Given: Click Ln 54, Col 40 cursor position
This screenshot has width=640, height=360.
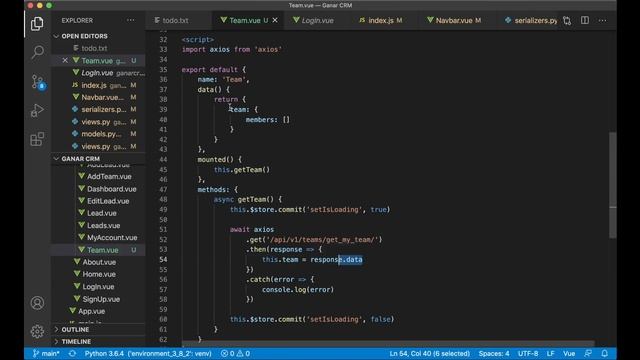Looking at the screenshot, I should click(x=429, y=353).
